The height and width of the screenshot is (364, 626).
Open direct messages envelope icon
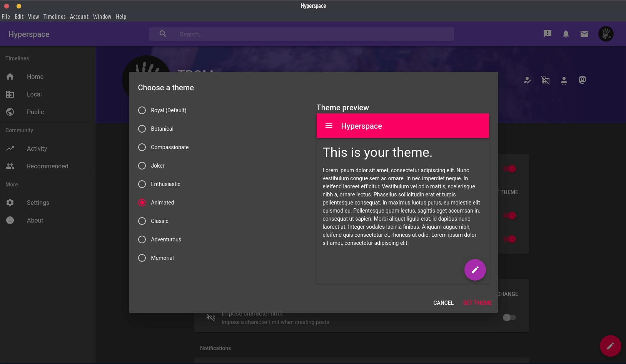[x=584, y=34]
